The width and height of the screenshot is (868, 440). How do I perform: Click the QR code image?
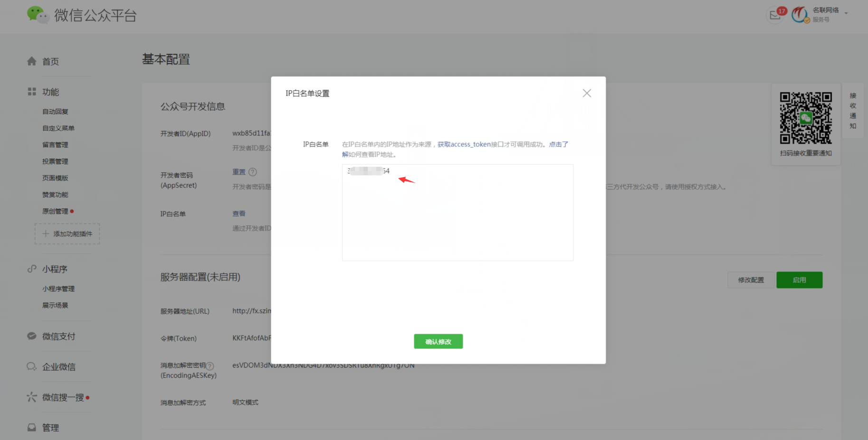point(805,118)
